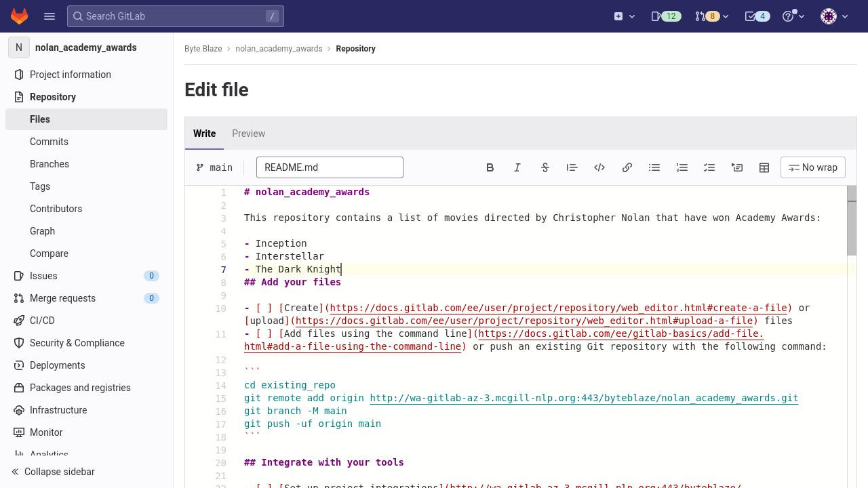Toggle the No wrap button
The image size is (868, 488).
tap(813, 167)
